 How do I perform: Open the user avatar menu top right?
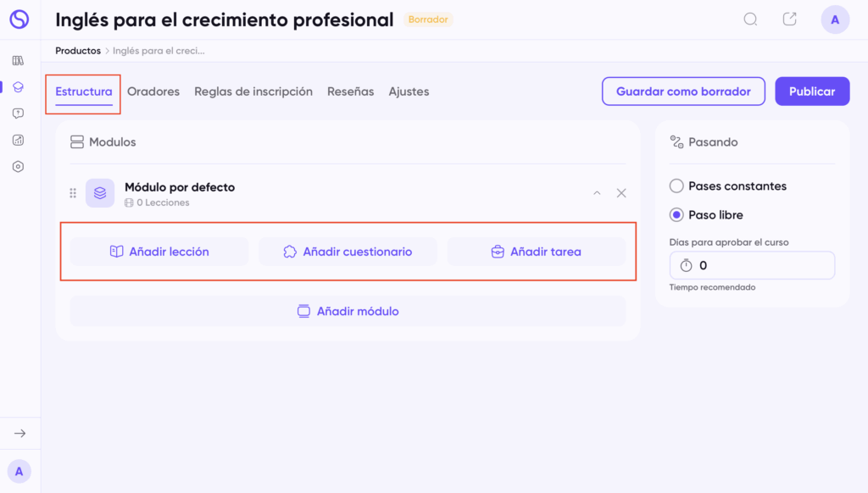pos(835,19)
